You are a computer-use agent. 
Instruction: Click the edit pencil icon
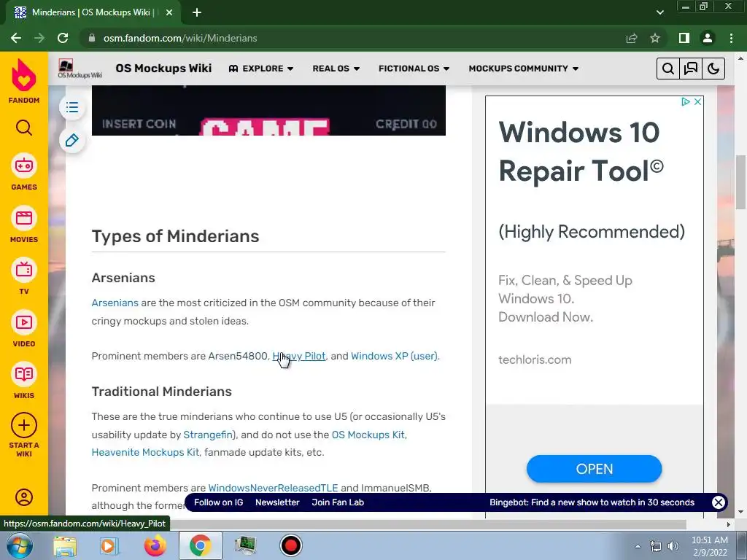72,141
